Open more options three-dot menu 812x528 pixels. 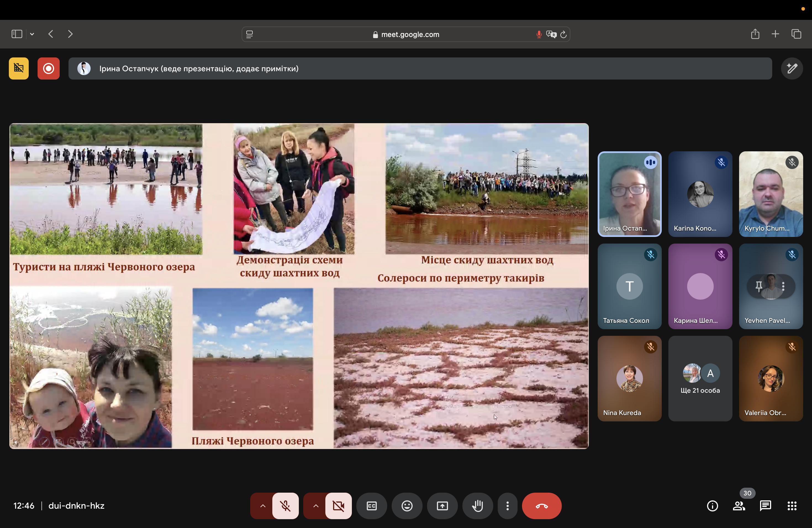pyautogui.click(x=507, y=506)
